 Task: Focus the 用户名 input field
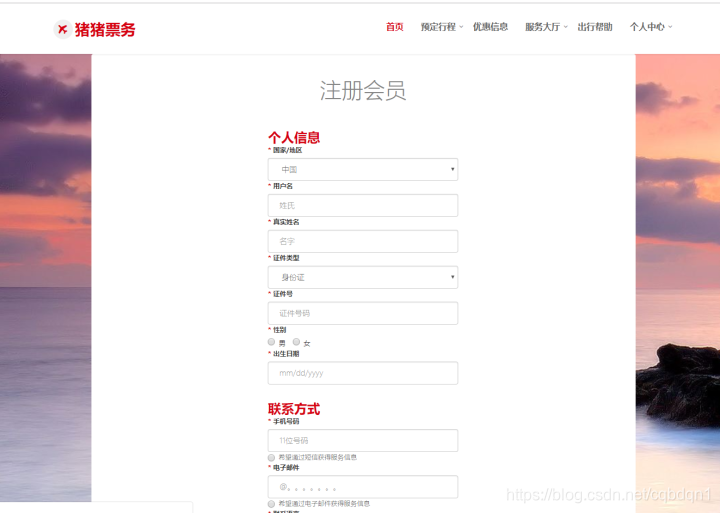pyautogui.click(x=363, y=205)
